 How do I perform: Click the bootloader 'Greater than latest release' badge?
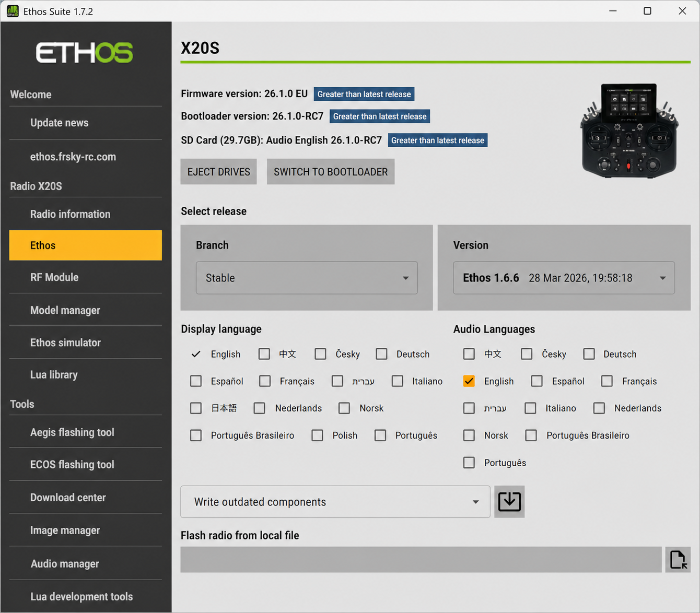[380, 116]
